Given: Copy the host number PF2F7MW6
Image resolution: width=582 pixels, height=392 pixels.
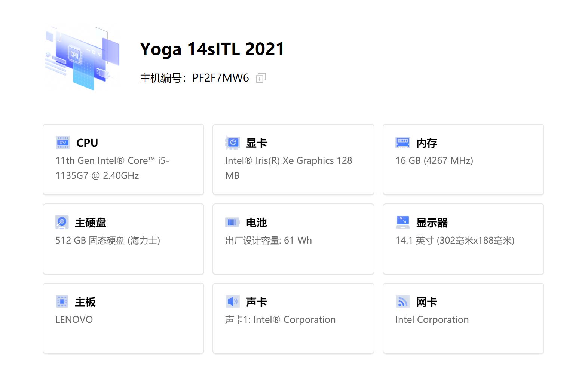Looking at the screenshot, I should click(260, 77).
